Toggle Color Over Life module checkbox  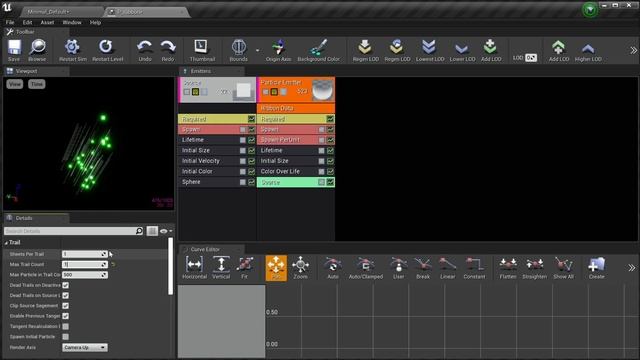click(x=322, y=171)
